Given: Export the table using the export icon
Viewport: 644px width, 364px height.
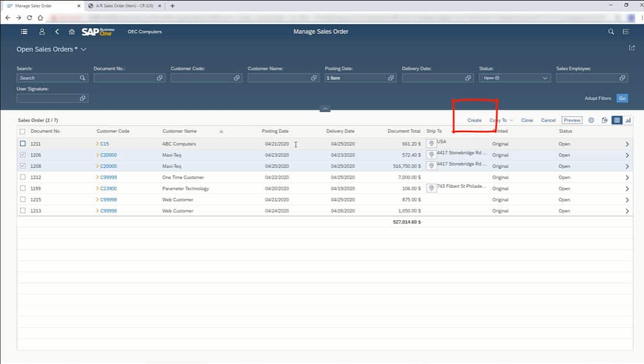Looking at the screenshot, I should (604, 120).
